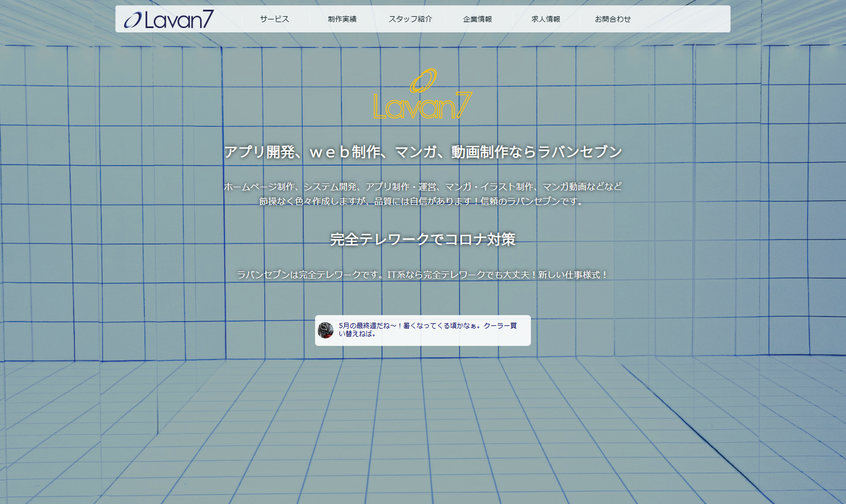Open the サービス menu item
The height and width of the screenshot is (504, 846).
[x=274, y=19]
